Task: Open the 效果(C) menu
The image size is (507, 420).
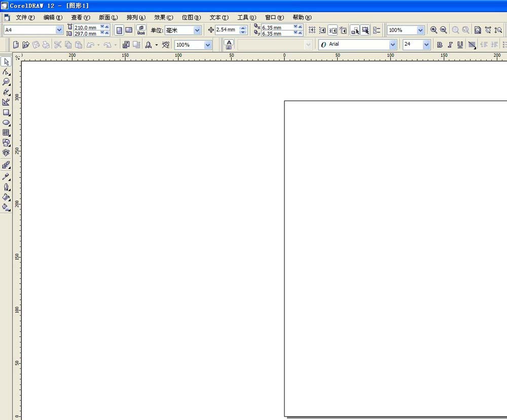Action: (164, 17)
